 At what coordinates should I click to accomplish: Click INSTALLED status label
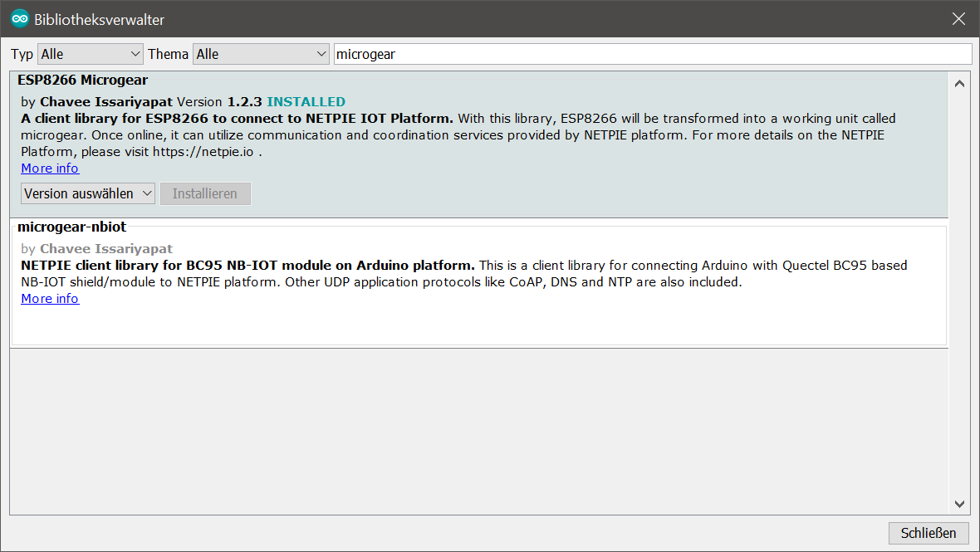click(306, 102)
